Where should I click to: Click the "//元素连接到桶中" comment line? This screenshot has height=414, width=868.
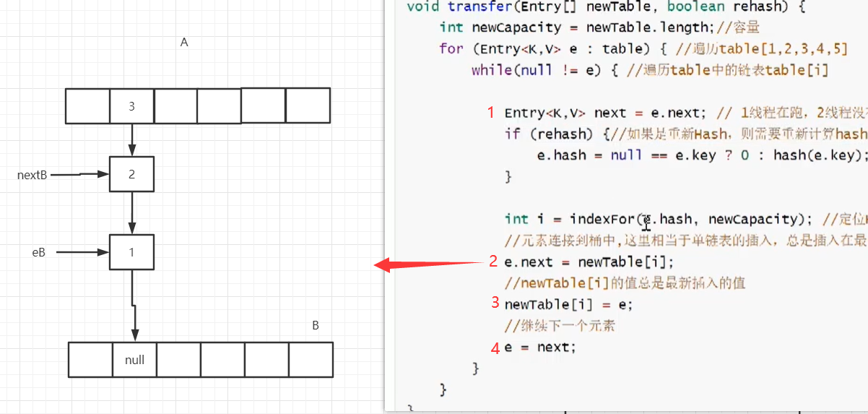[686, 241]
